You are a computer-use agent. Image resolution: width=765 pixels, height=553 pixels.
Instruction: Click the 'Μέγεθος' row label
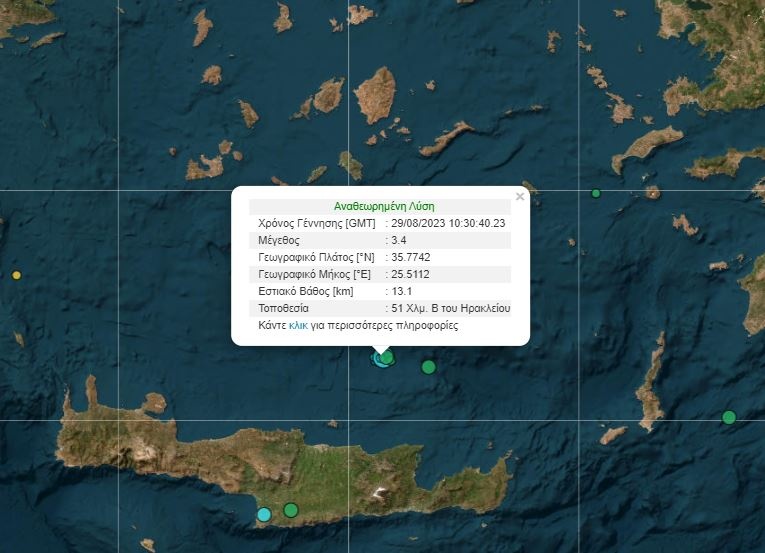click(x=279, y=240)
